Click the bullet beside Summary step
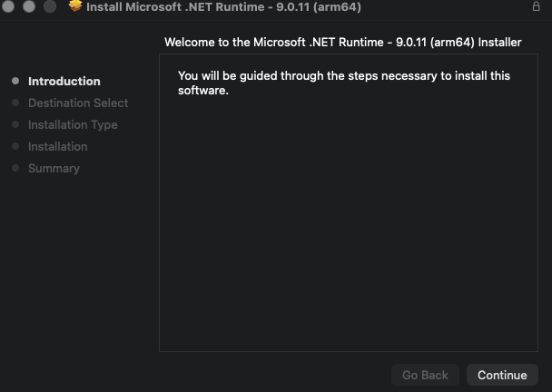The height and width of the screenshot is (392, 552). [15, 168]
